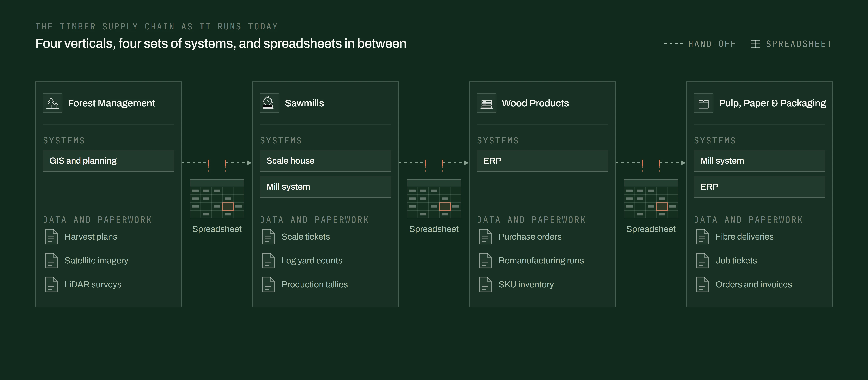Click the document icon beside Log yard counts

tap(268, 261)
